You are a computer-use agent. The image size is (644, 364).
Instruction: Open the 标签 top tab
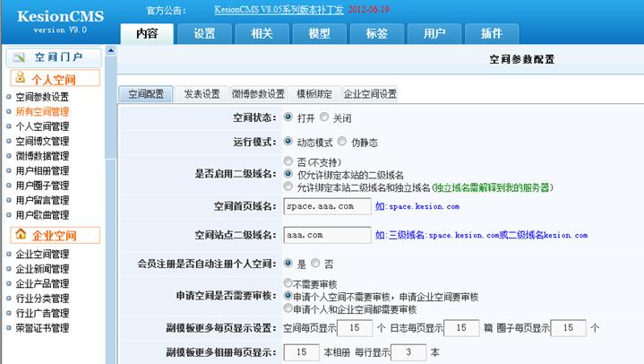pyautogui.click(x=377, y=34)
